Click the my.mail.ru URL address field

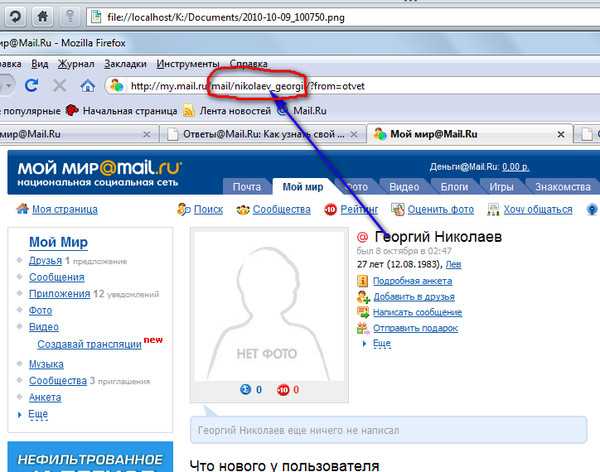[x=352, y=86]
